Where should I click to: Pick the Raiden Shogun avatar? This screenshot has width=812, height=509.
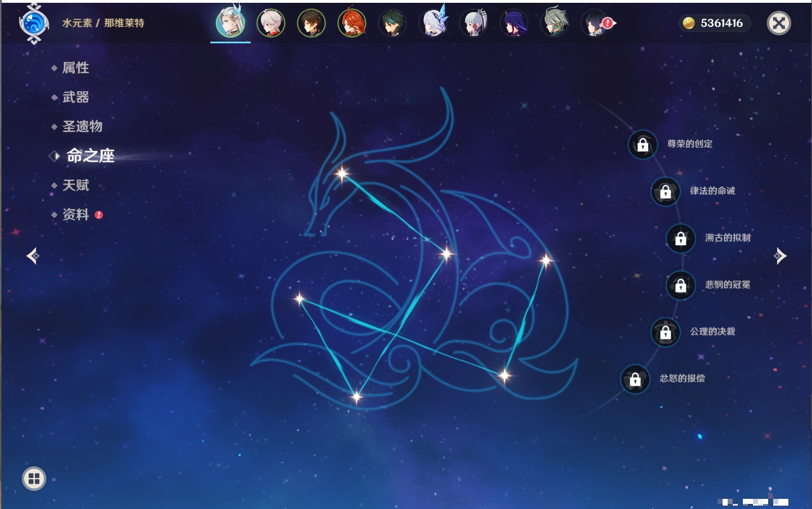[513, 24]
